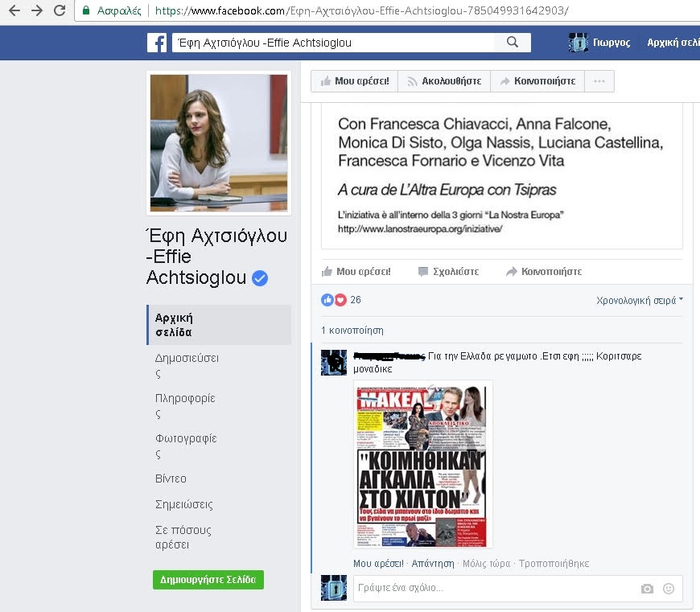Image resolution: width=700 pixels, height=612 pixels.
Task: Open the event poster image in post
Action: pos(502,176)
